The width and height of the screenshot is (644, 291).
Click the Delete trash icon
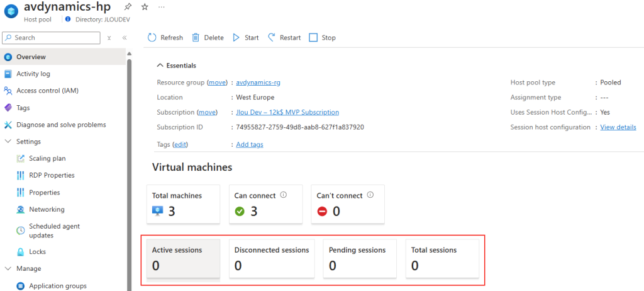point(196,37)
